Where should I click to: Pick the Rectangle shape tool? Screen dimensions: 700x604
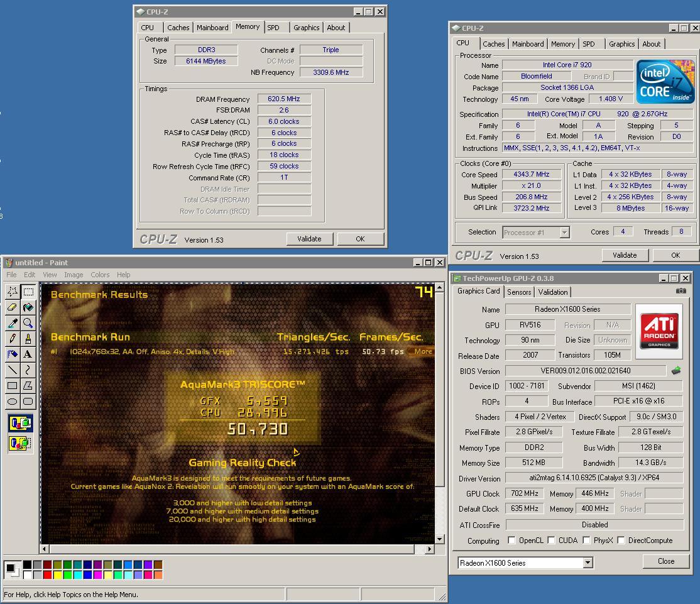click(x=13, y=385)
